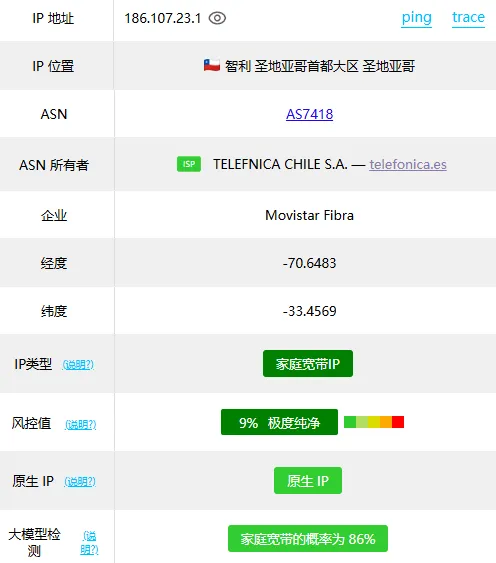Click the 原生 IP green badge

coord(308,480)
